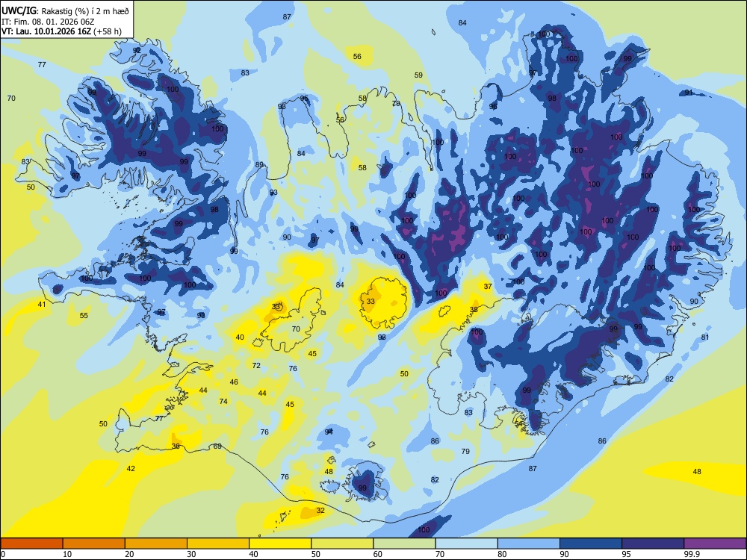The image size is (747, 560).
Task: Click the init time 'IT: Fim. 08. 01. 2026 06Z'
Action: (48, 22)
